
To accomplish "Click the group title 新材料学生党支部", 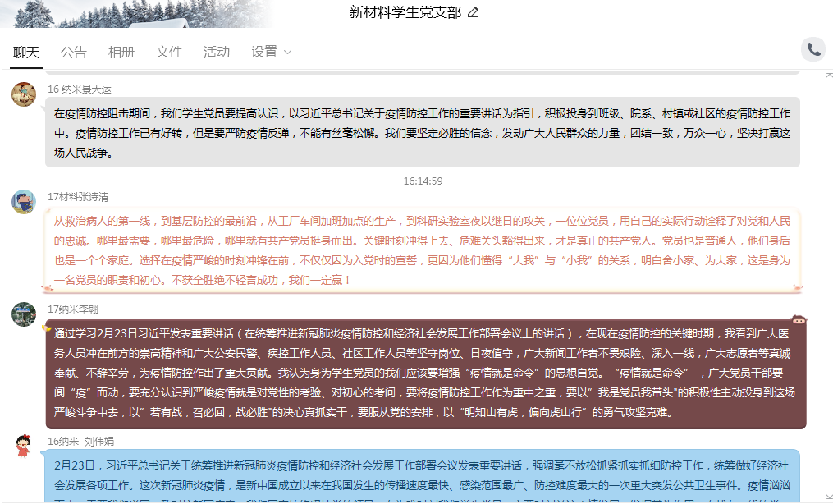I will pyautogui.click(x=405, y=12).
